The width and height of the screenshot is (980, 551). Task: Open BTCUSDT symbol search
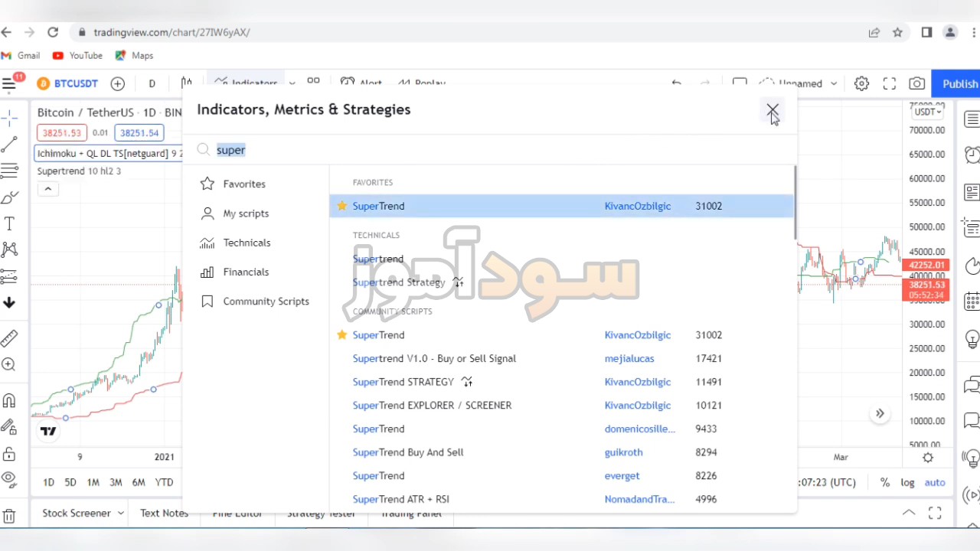tap(67, 83)
